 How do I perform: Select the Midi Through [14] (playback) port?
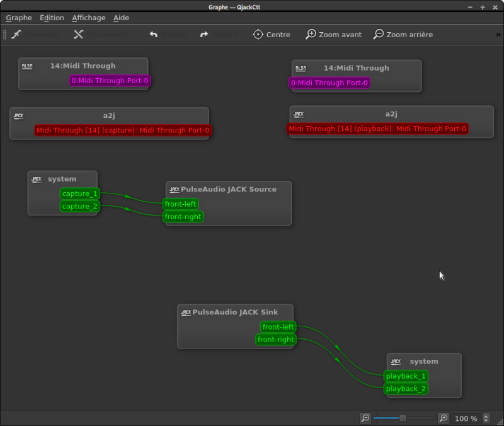point(377,129)
